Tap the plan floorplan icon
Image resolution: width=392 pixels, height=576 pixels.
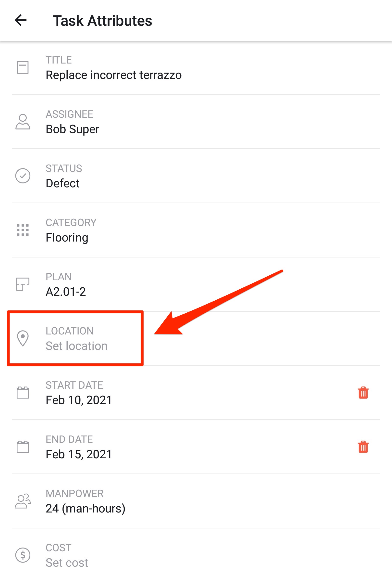23,284
